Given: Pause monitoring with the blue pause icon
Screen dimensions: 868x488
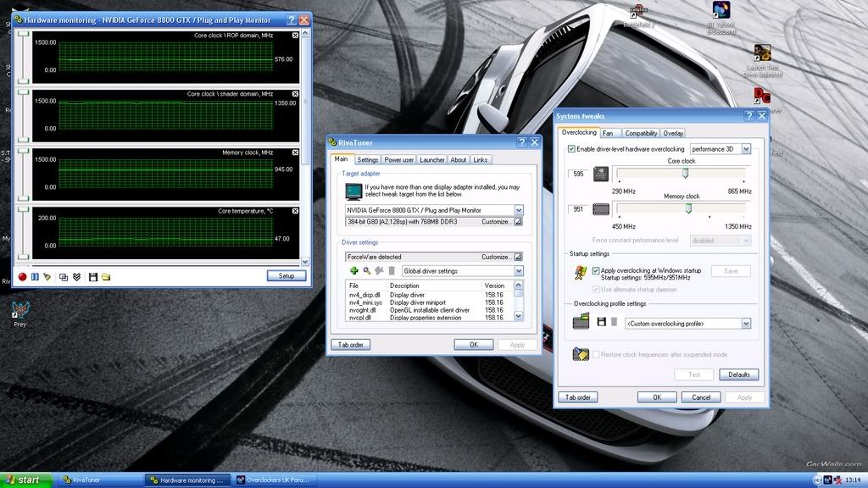Looking at the screenshot, I should pyautogui.click(x=35, y=277).
